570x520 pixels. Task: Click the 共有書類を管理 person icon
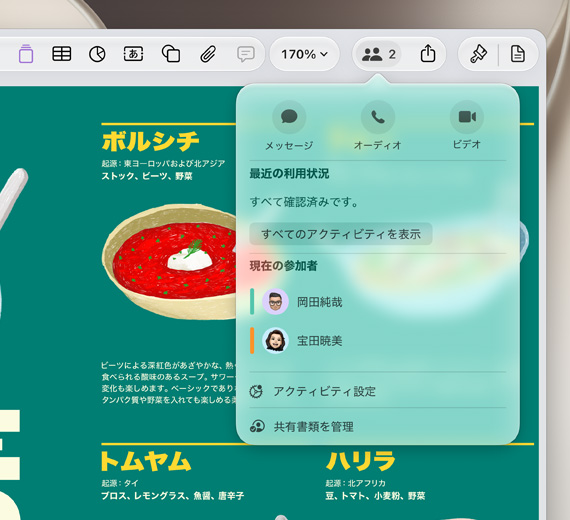point(257,426)
